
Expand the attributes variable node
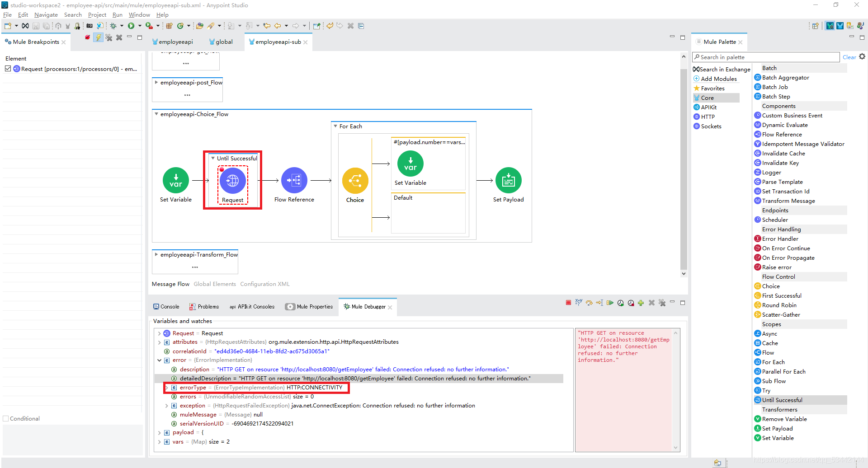click(x=160, y=342)
